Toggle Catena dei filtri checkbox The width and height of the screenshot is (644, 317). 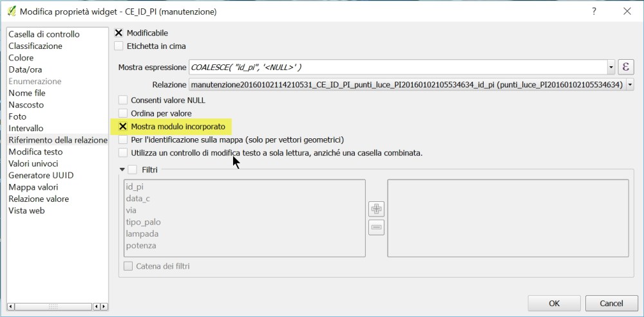pyautogui.click(x=129, y=266)
